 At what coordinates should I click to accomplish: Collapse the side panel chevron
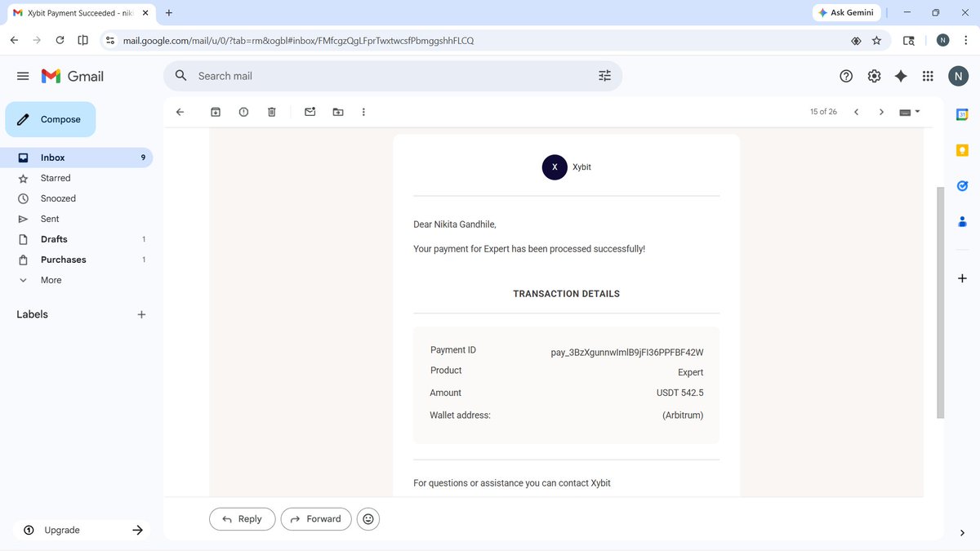coord(962,533)
